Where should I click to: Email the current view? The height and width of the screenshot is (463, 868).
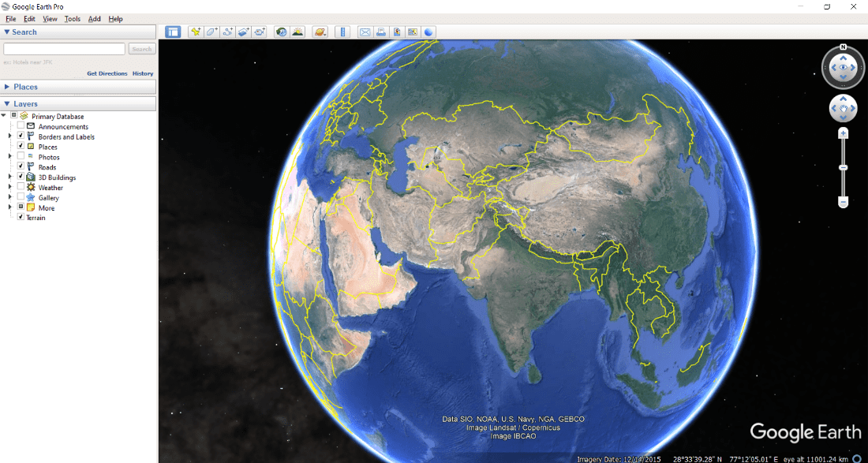(x=365, y=32)
